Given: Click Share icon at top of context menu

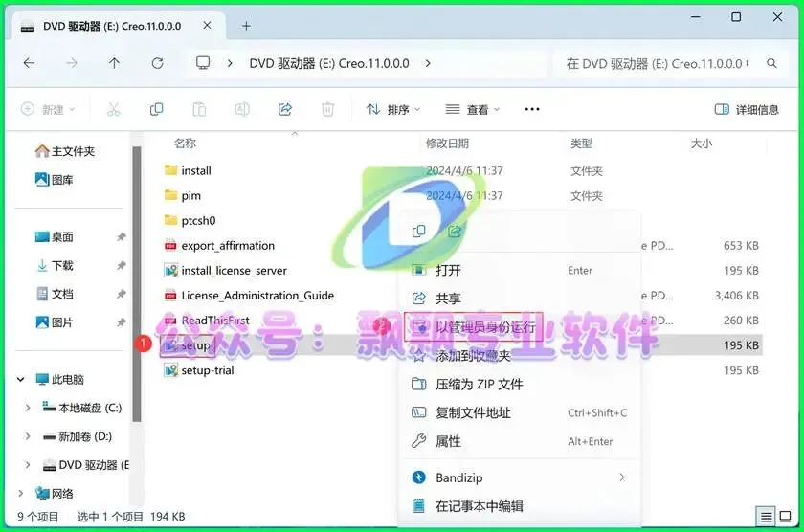Looking at the screenshot, I should [455, 232].
